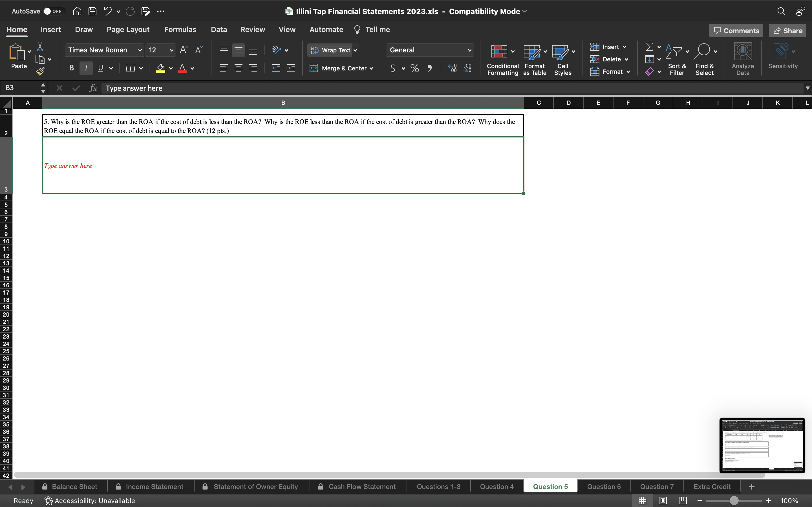Click the Merge & Center icon
Viewport: 812px width, 507px height.
(314, 68)
